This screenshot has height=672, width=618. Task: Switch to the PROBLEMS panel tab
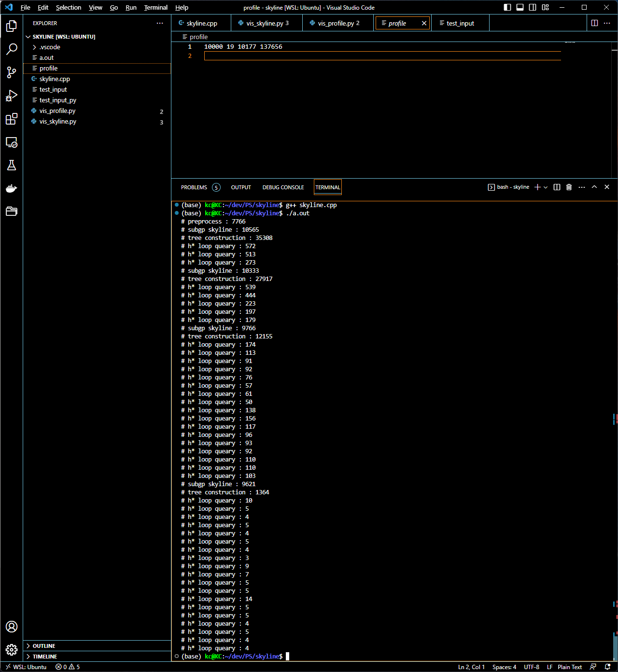200,187
